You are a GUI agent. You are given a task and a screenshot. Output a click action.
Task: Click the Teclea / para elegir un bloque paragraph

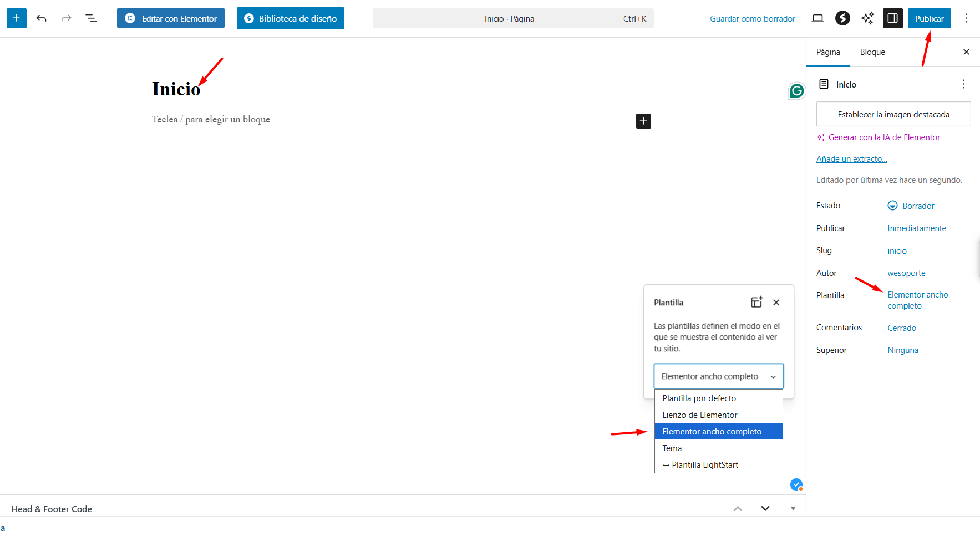tap(211, 119)
